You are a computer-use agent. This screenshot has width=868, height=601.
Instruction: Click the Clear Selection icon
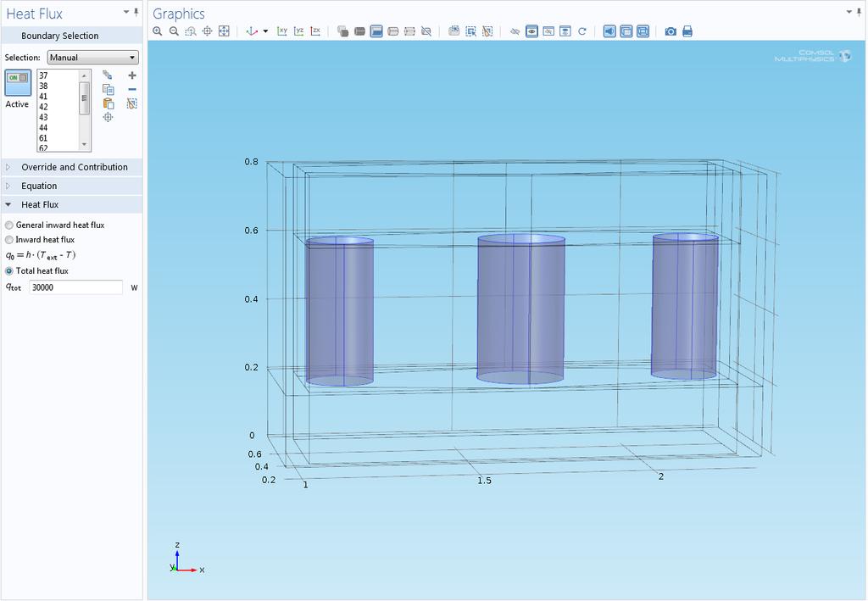pyautogui.click(x=132, y=103)
